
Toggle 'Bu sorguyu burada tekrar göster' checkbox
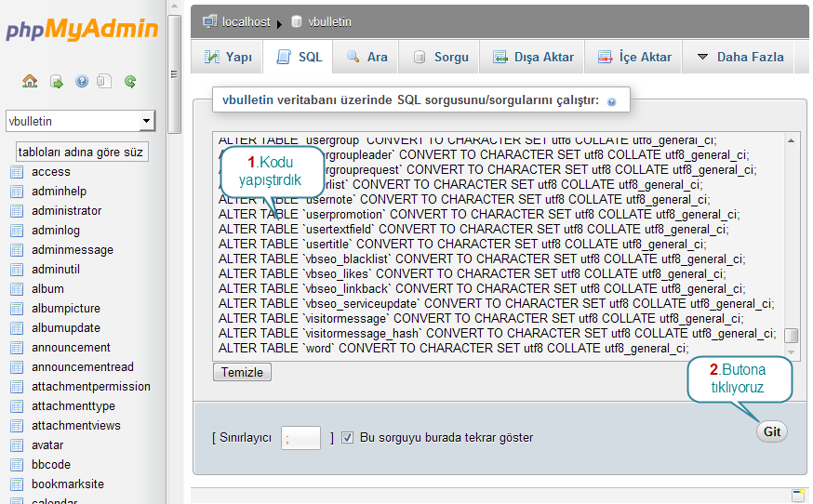tap(347, 438)
